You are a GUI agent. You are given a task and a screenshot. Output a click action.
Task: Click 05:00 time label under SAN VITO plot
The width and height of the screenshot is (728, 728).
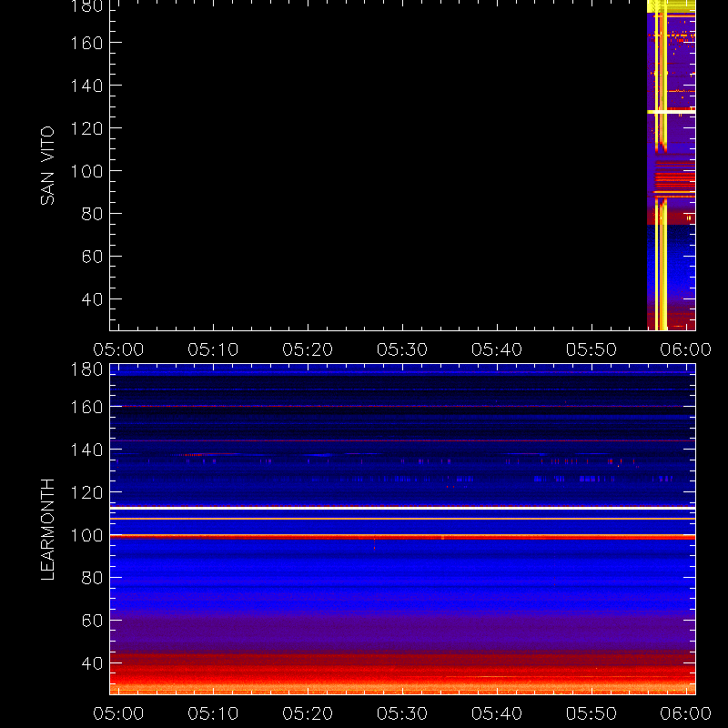tap(118, 349)
